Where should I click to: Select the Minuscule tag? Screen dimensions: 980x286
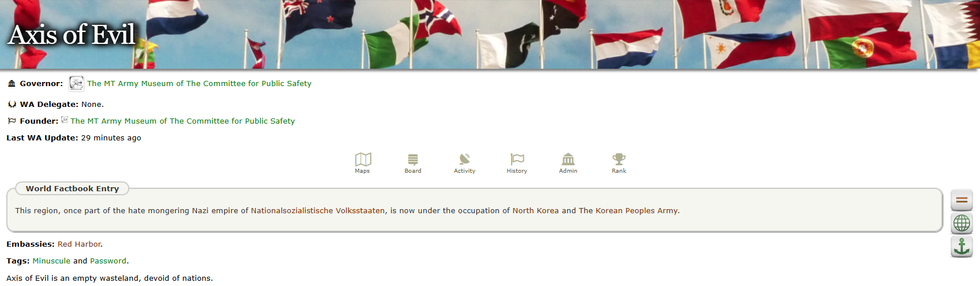(51, 261)
